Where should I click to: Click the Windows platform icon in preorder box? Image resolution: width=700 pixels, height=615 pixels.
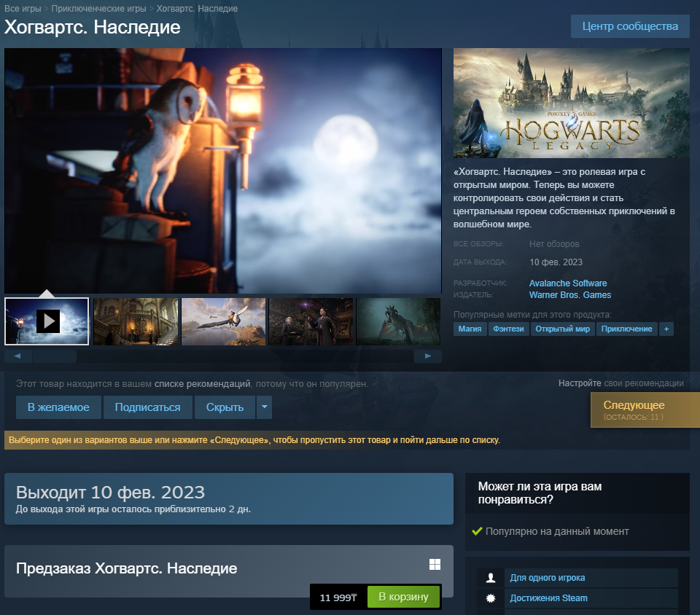click(435, 564)
